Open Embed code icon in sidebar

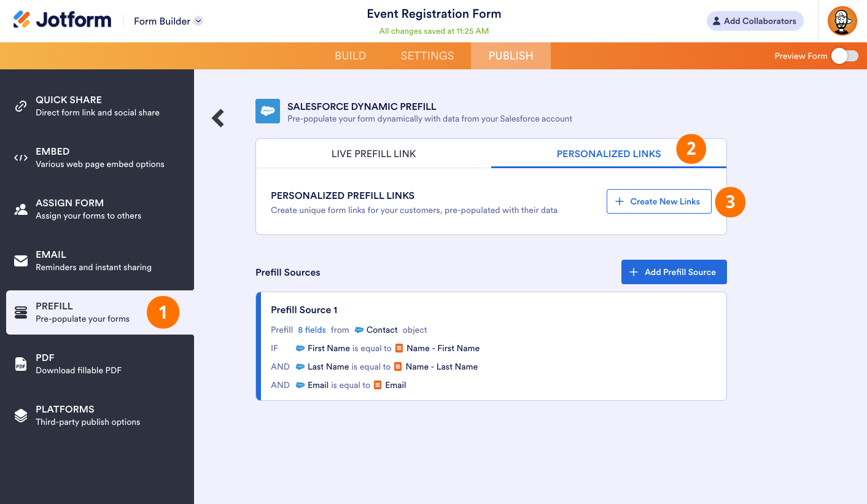pyautogui.click(x=21, y=158)
